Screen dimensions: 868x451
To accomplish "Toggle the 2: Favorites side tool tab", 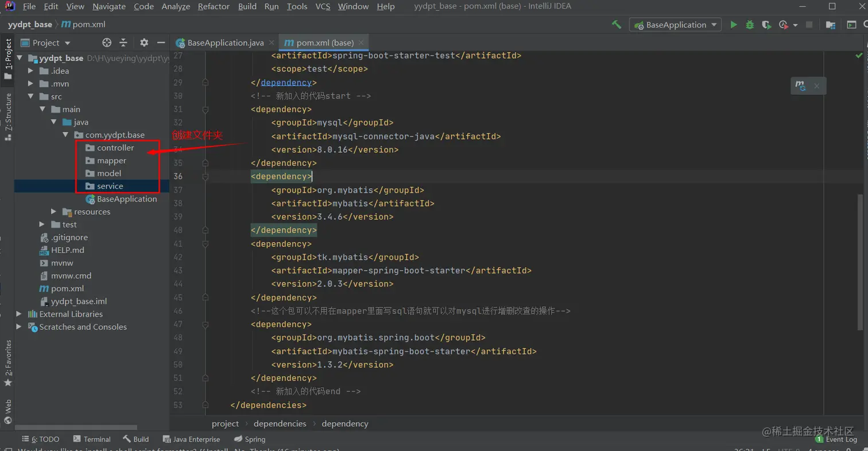I will 7,363.
